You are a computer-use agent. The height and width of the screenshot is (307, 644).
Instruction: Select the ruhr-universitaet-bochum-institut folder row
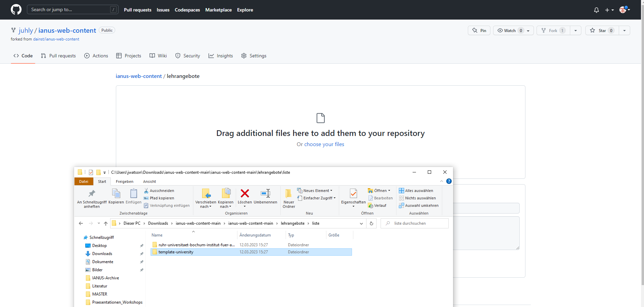point(251,245)
